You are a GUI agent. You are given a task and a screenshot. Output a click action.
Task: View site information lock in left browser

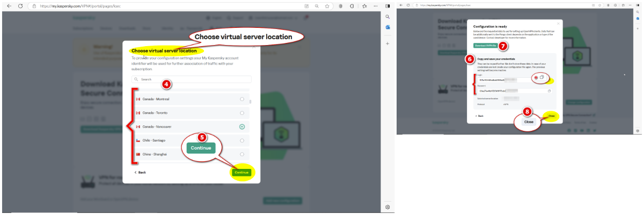click(x=34, y=6)
